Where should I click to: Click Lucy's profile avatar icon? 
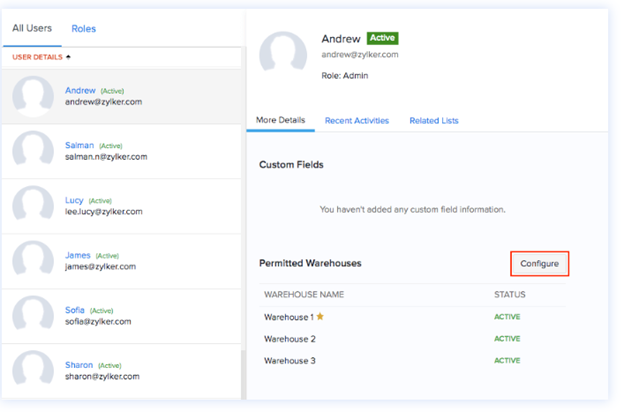pyautogui.click(x=33, y=206)
